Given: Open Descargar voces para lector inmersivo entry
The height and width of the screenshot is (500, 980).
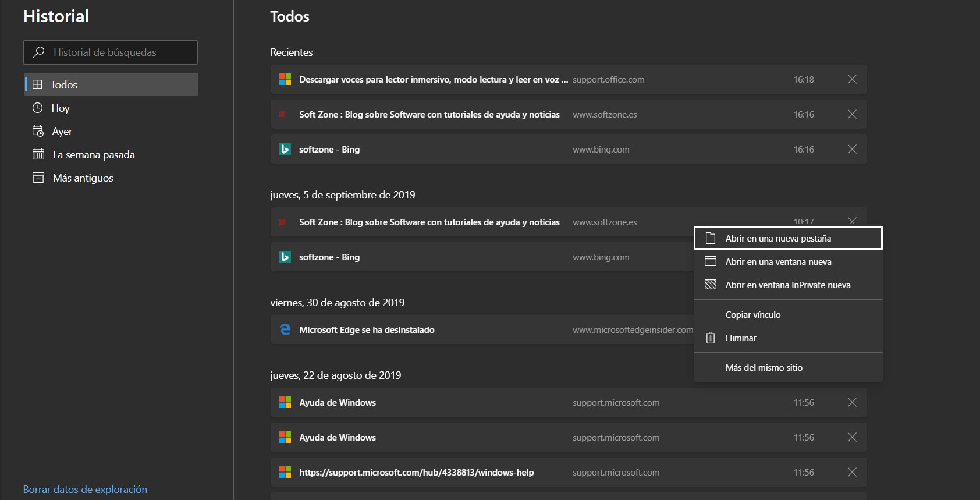Looking at the screenshot, I should (x=433, y=80).
